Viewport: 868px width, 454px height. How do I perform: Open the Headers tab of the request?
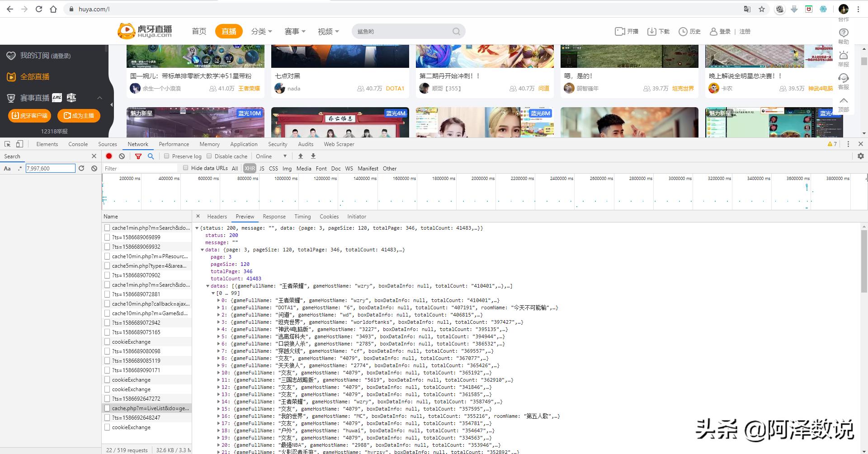[x=217, y=216]
